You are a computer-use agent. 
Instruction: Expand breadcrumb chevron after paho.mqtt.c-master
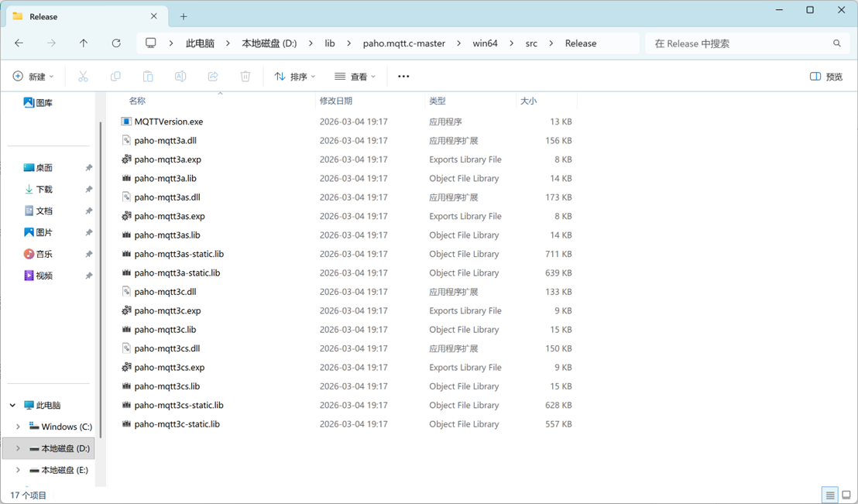point(458,43)
